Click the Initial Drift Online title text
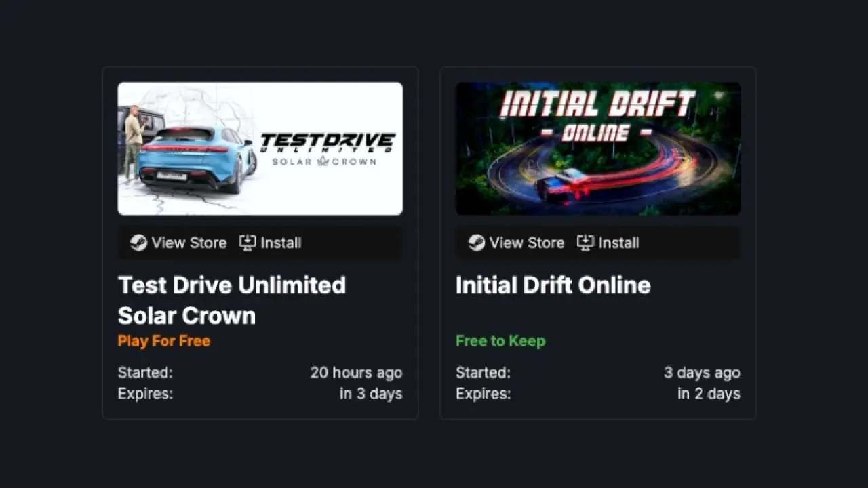This screenshot has width=868, height=488. tap(553, 285)
